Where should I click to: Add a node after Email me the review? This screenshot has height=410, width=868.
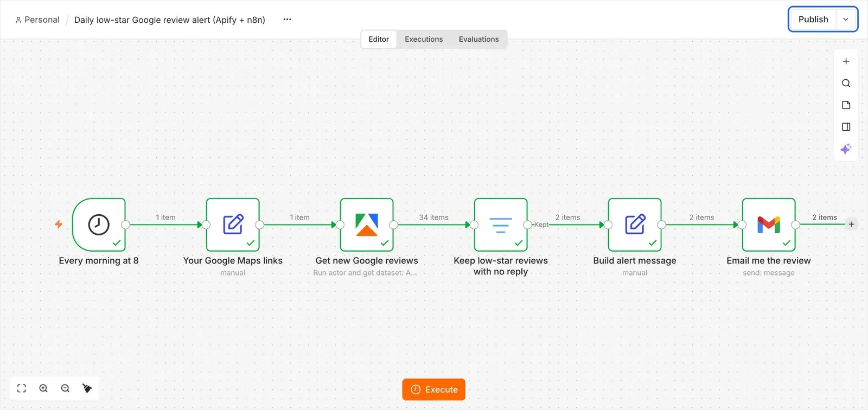[x=851, y=225]
